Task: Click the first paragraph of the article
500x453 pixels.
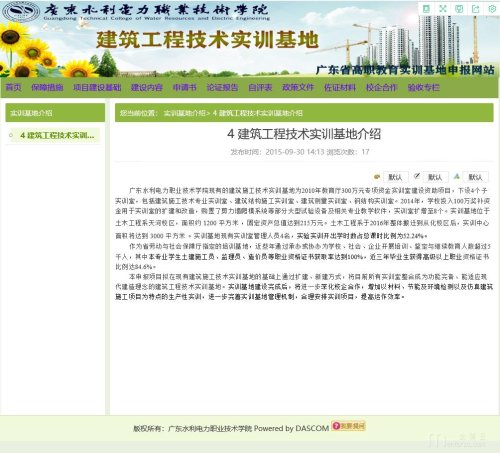Action: click(303, 213)
